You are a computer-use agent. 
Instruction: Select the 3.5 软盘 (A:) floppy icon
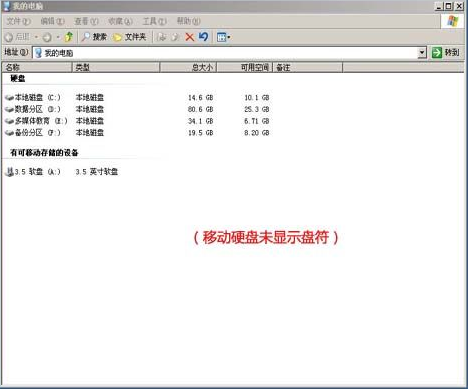(x=9, y=172)
